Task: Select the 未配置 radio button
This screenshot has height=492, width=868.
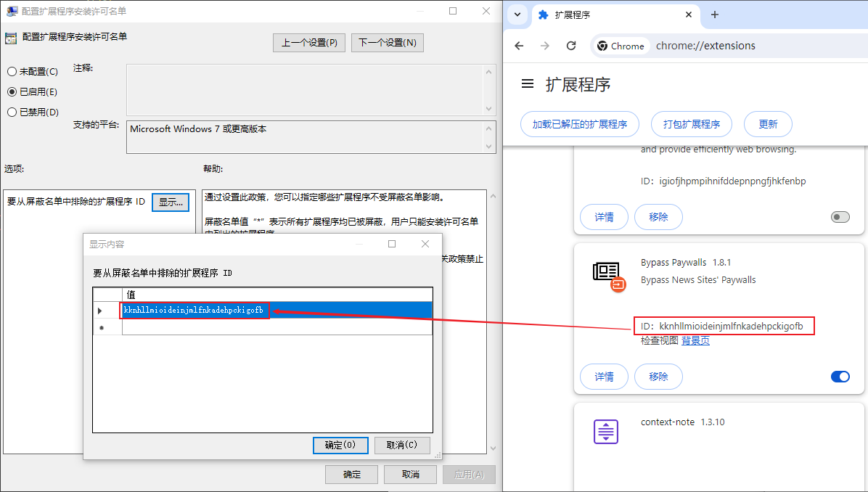Action: pos(12,72)
